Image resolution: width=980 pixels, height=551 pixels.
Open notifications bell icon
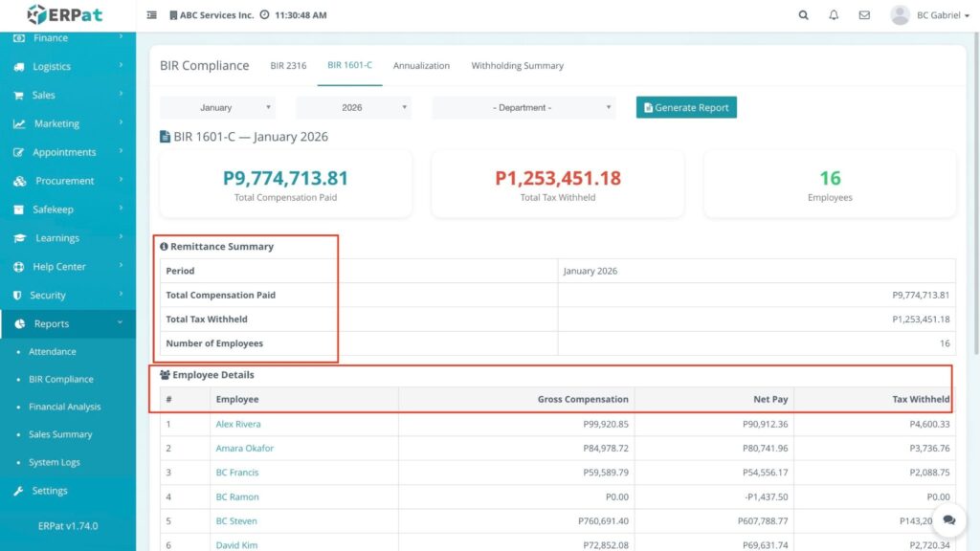(x=834, y=15)
